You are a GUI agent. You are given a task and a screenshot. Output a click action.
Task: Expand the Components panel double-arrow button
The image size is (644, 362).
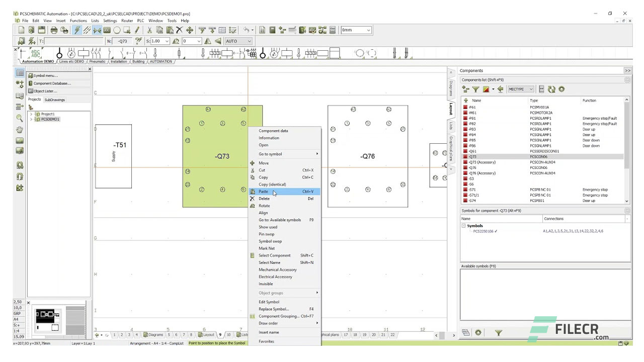(x=627, y=71)
